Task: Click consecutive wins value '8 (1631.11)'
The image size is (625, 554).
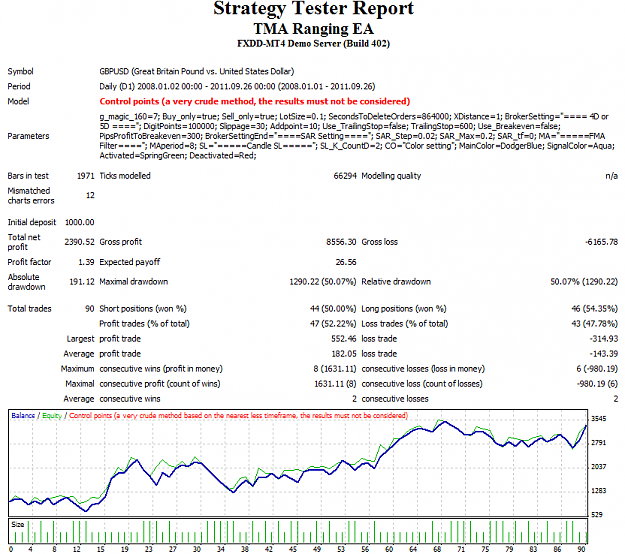Action: [334, 369]
